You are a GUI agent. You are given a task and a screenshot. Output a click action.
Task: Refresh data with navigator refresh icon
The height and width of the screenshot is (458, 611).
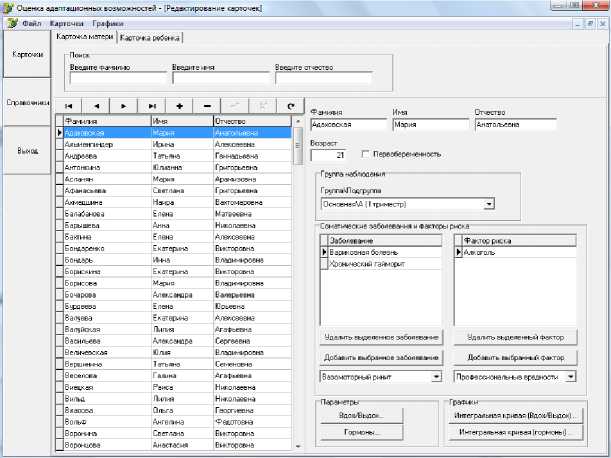coord(290,105)
